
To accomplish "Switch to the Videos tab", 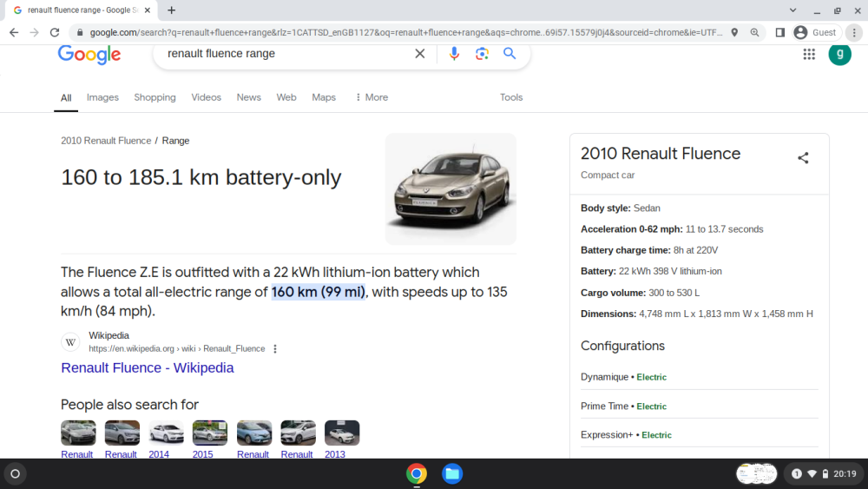I will coord(206,97).
